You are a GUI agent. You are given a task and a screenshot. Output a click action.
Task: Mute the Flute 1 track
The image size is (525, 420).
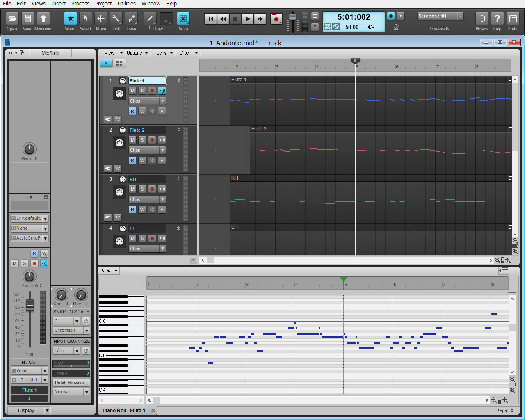click(x=132, y=91)
